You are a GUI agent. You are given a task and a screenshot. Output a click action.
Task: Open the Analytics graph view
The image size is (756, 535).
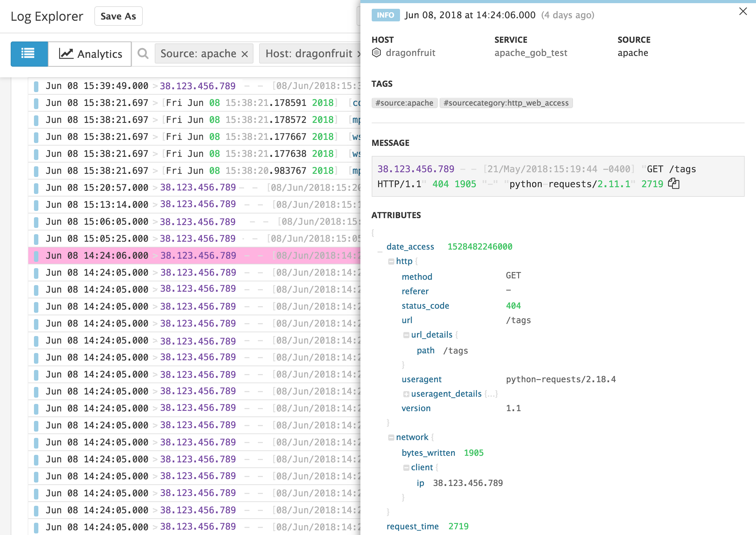(x=89, y=54)
